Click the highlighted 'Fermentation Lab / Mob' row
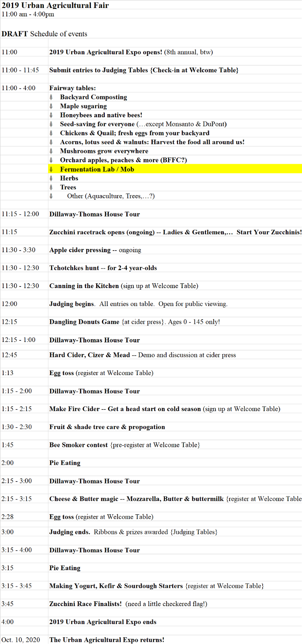 175,169
